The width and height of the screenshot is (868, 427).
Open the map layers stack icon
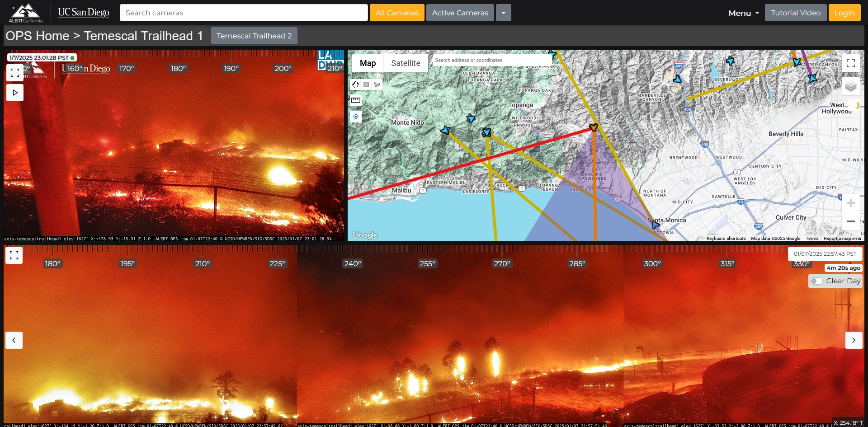click(850, 86)
